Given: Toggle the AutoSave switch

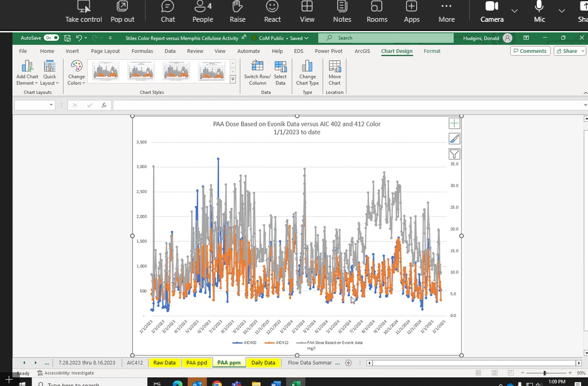Looking at the screenshot, I should 52,38.
